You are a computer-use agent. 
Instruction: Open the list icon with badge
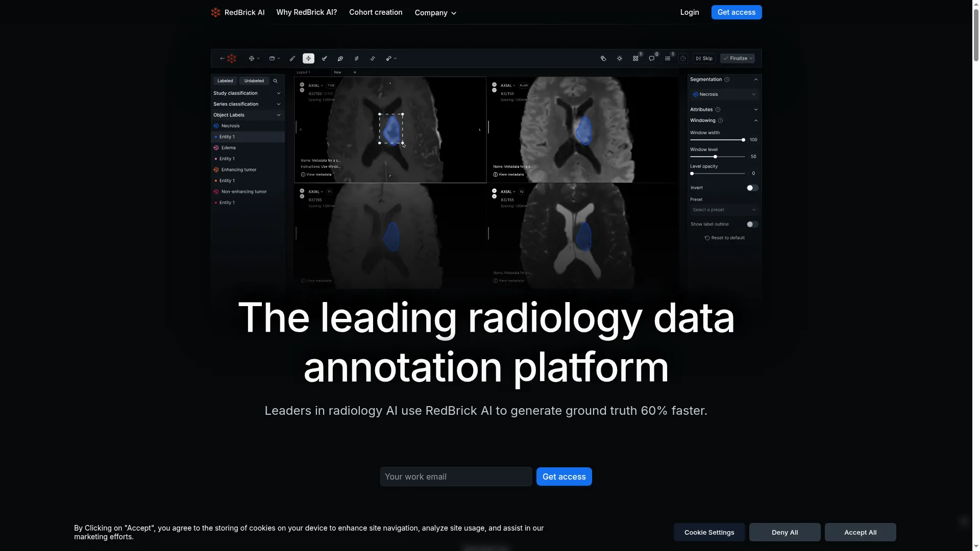(x=668, y=59)
